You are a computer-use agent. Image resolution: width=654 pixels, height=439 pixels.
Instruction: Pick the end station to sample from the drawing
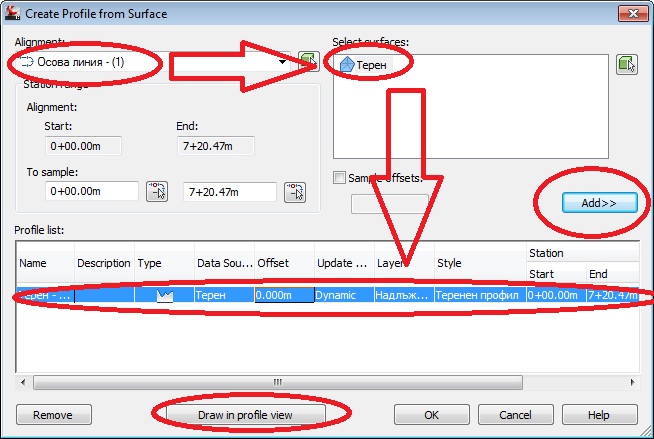(295, 192)
